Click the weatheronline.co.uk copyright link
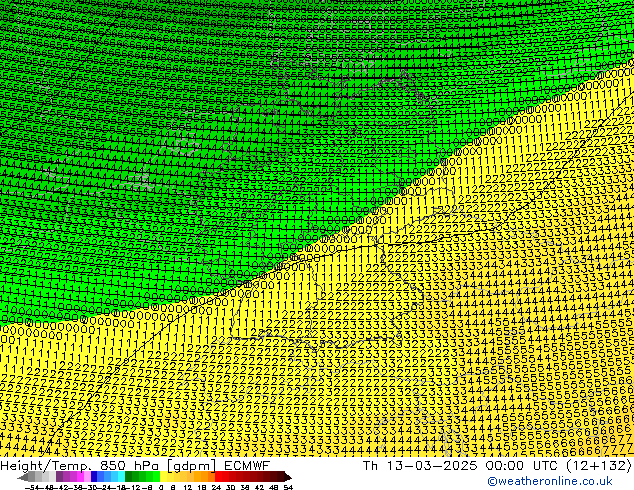 coord(550,481)
